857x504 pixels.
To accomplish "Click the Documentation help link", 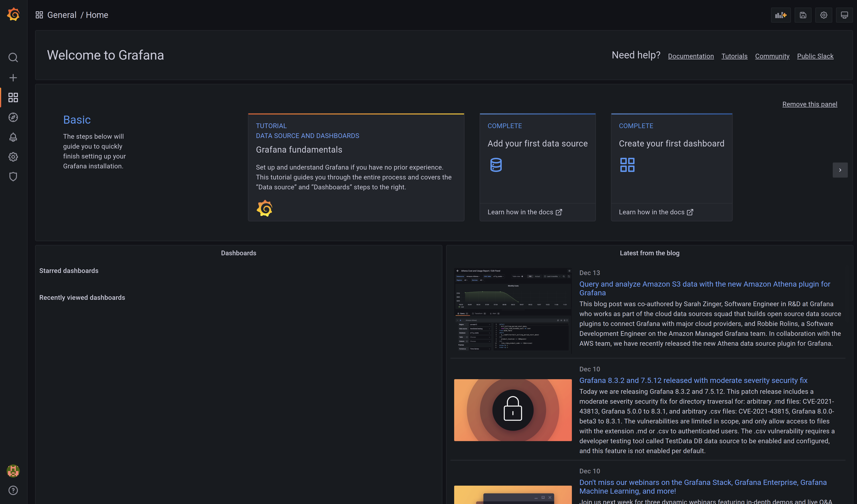I will (691, 56).
